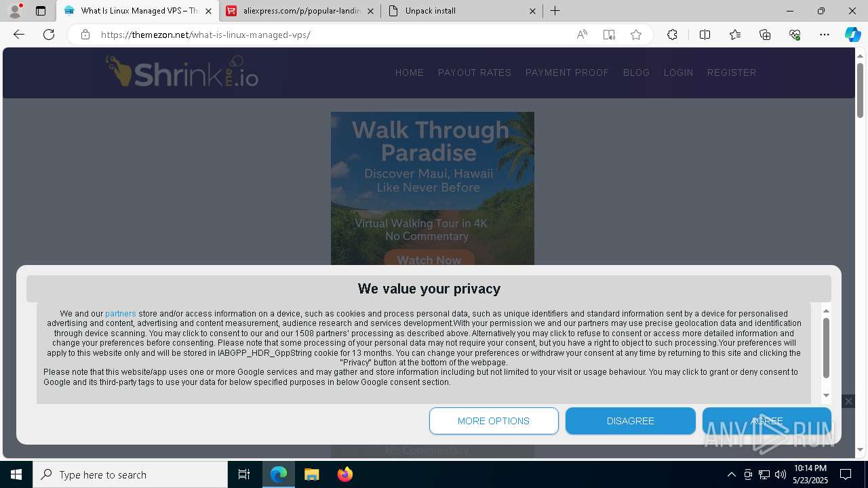Click the ShrinkMe.io logo
The width and height of the screenshot is (868, 488).
182,72
